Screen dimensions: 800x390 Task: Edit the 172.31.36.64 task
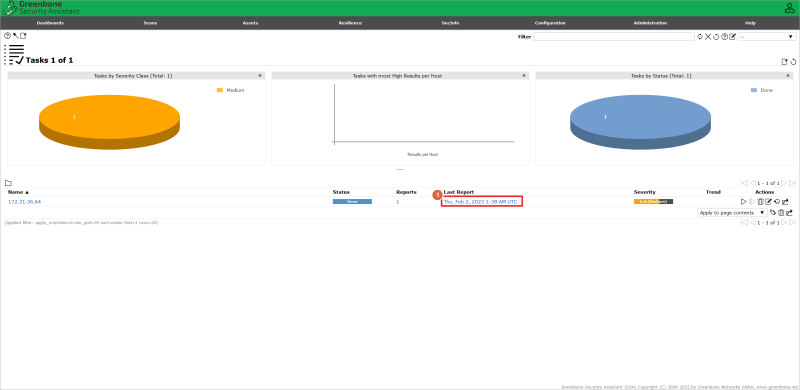coord(768,202)
